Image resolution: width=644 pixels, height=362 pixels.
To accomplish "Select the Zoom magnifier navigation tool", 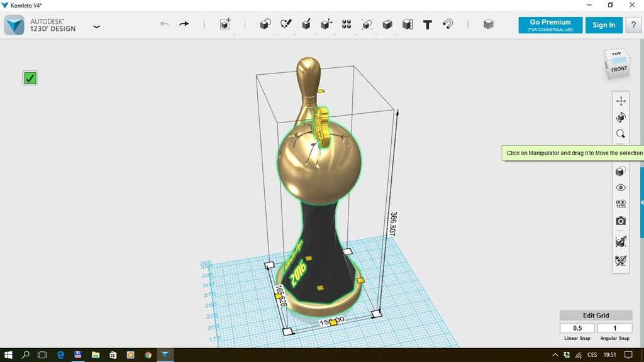I will click(621, 134).
